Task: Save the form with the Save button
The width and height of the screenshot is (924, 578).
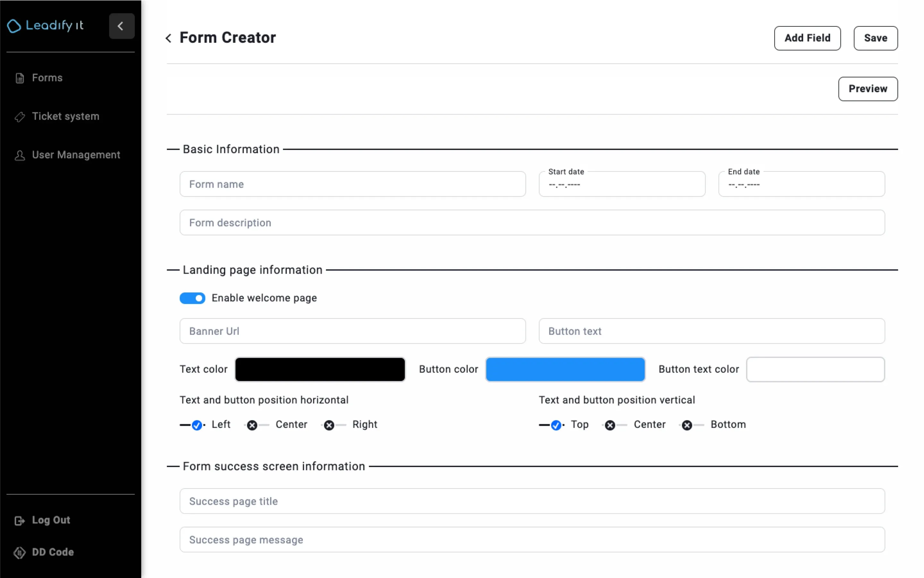Action: tap(876, 38)
